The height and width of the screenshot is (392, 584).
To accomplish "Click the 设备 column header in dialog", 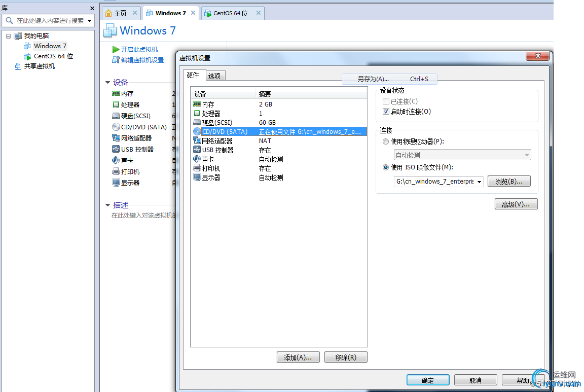I will tap(224, 94).
